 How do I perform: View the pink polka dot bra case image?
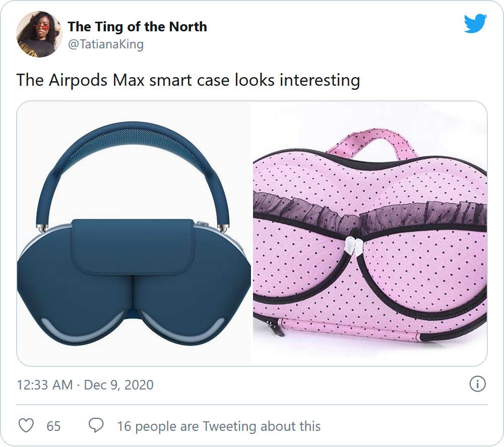click(x=370, y=233)
